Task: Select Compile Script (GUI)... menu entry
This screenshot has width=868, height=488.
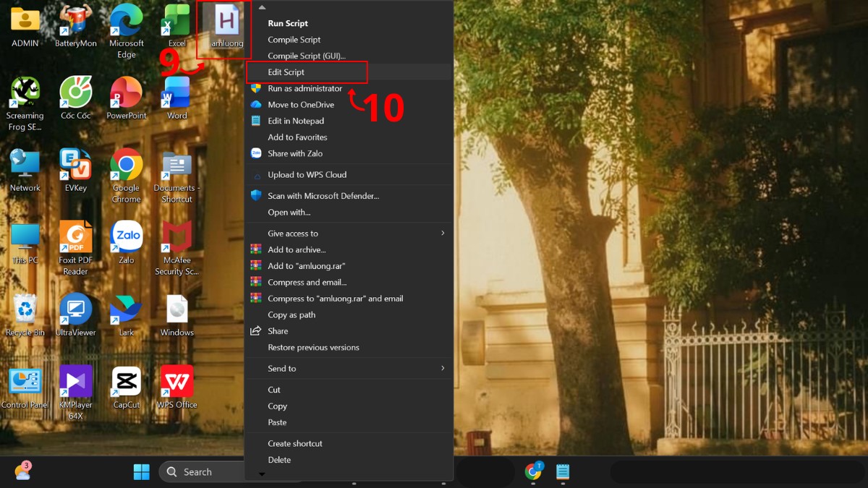Action: pyautogui.click(x=349, y=56)
